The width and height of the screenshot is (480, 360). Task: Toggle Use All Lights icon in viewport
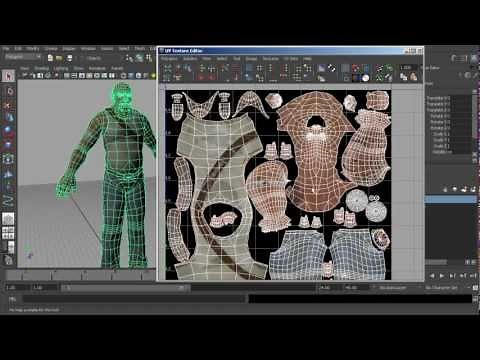click(x=153, y=76)
